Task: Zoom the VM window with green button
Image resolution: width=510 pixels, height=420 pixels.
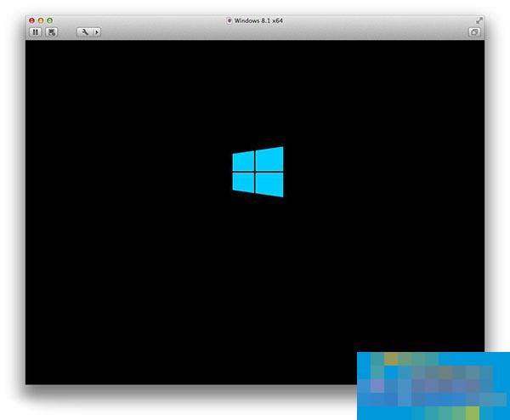Action: pos(49,20)
